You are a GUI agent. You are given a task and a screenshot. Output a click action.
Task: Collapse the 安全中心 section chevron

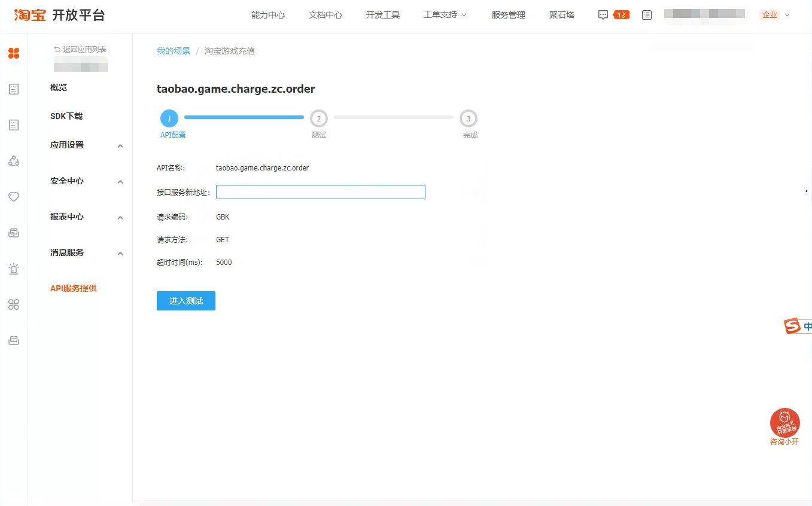pos(120,181)
